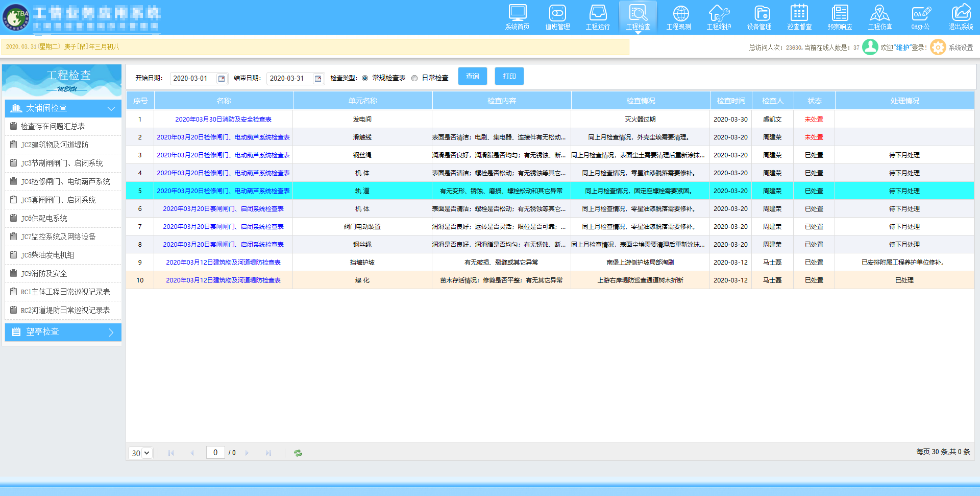Go to first page in pager
980x496 pixels.
coord(171,453)
